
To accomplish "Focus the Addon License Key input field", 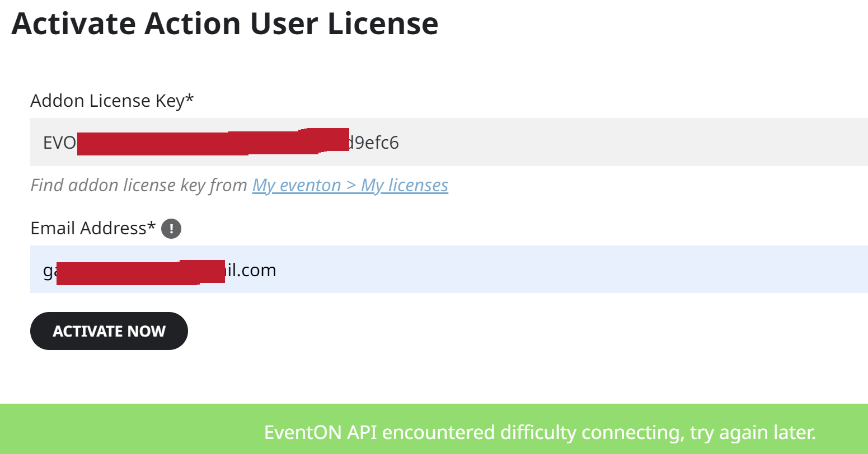I will [449, 142].
